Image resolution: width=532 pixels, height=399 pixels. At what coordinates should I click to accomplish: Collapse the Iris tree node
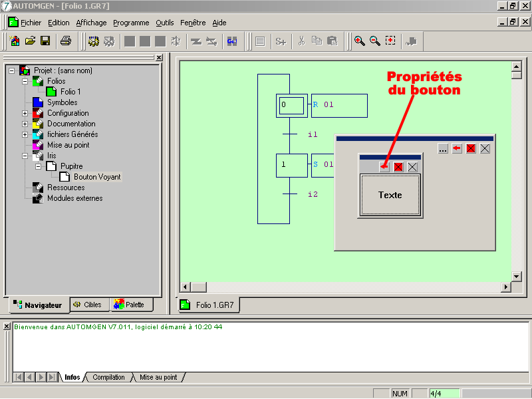tap(25, 156)
